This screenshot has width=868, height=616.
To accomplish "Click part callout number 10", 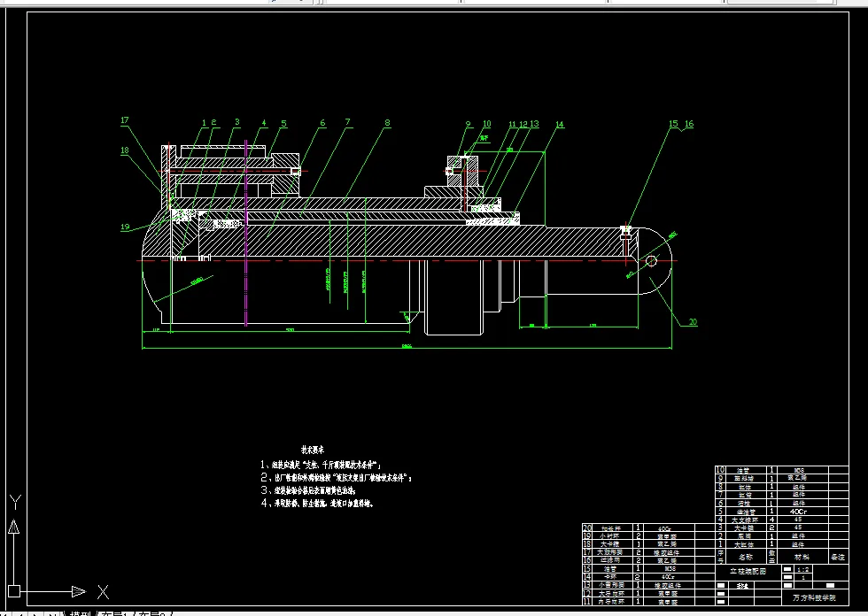I will point(486,124).
